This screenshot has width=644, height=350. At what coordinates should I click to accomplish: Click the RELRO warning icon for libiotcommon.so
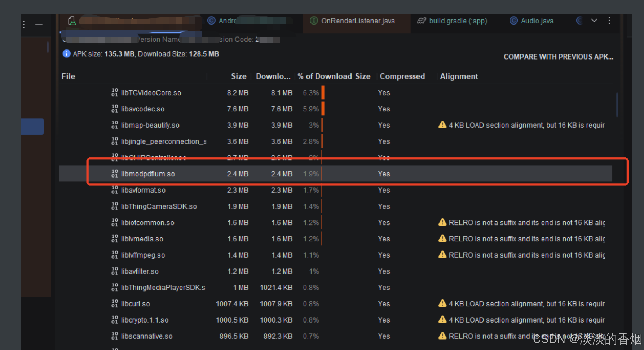tap(442, 222)
